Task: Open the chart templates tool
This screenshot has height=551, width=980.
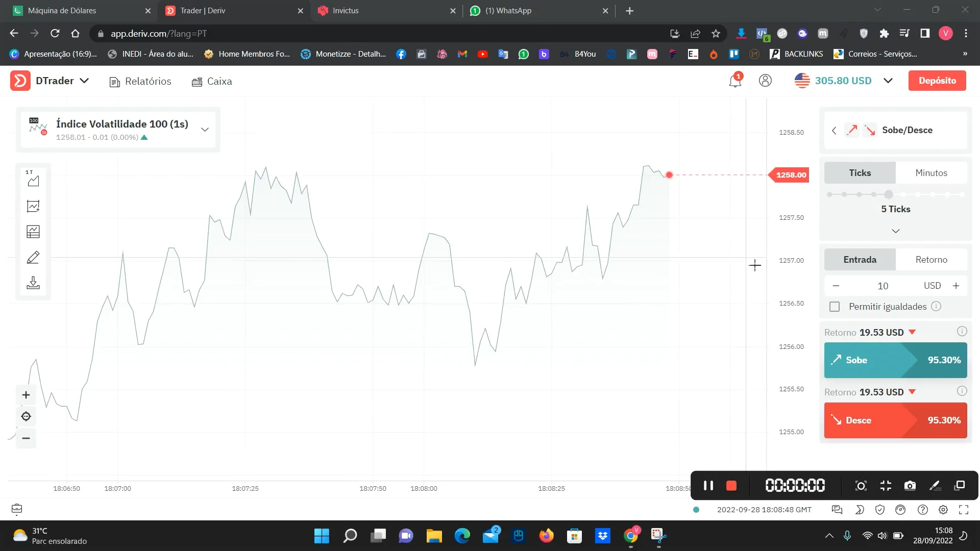Action: pyautogui.click(x=33, y=232)
